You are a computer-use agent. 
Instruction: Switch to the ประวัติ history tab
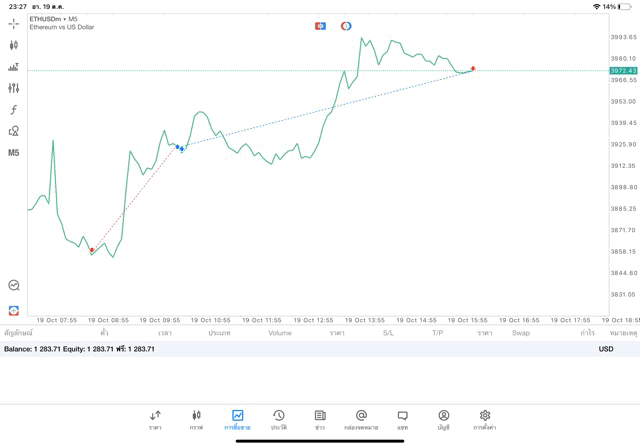point(279,419)
